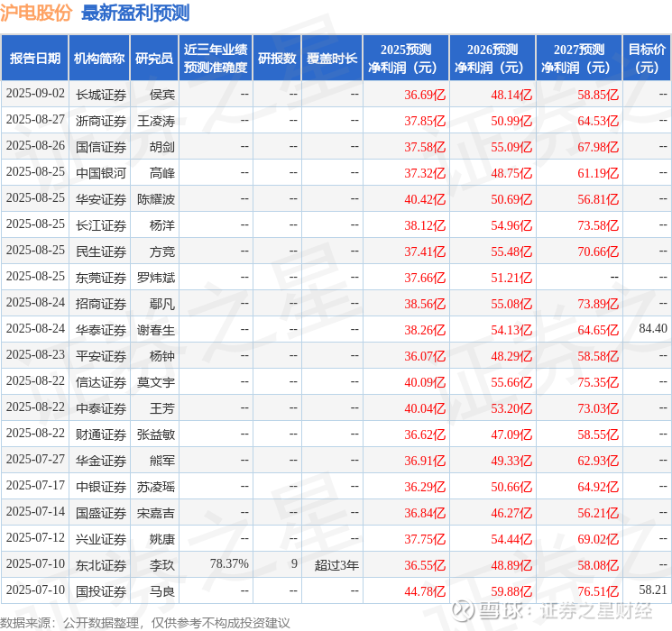Click the 84.40 target price
The image size is (672, 631).
[x=653, y=328]
